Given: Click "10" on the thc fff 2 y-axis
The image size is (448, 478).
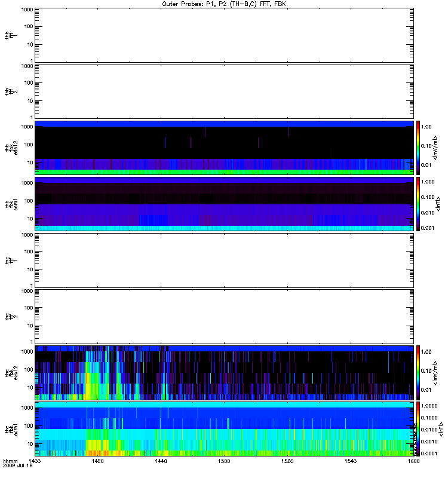Looking at the screenshot, I should tap(30, 326).
